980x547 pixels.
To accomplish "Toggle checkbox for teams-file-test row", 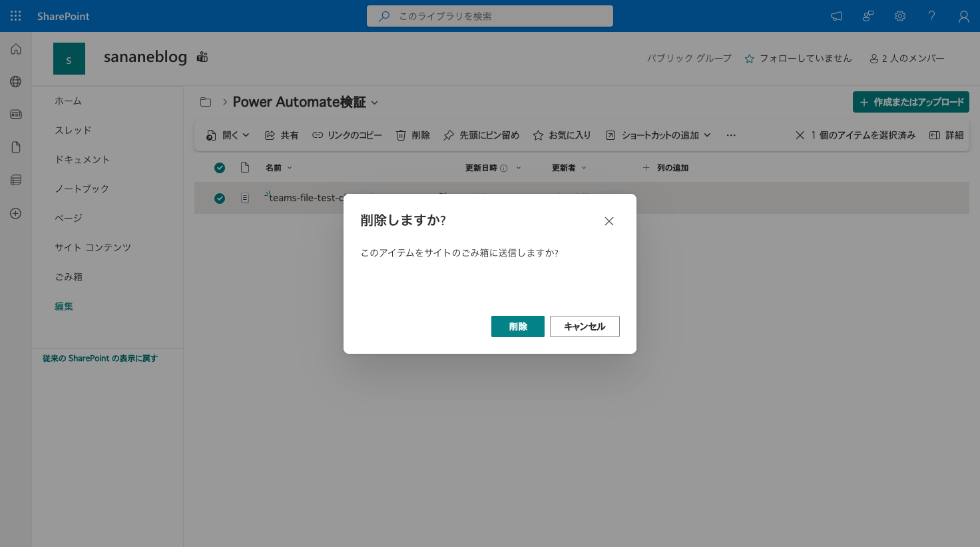I will (220, 199).
